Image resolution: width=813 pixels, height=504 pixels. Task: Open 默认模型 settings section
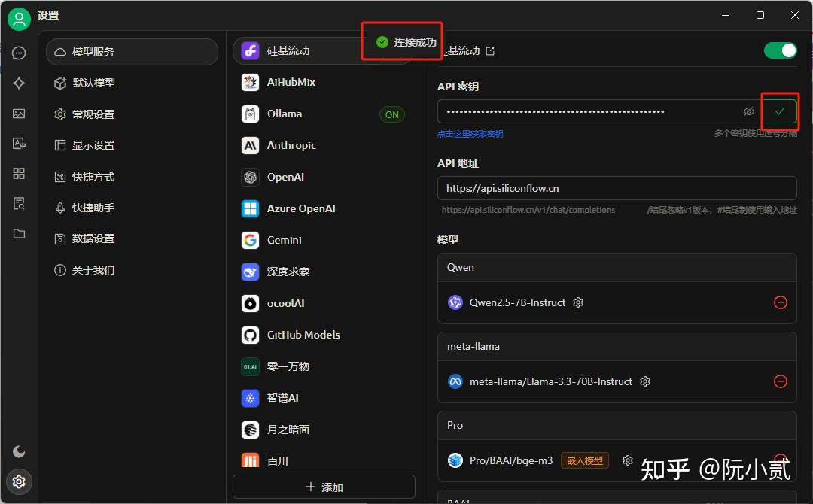132,83
